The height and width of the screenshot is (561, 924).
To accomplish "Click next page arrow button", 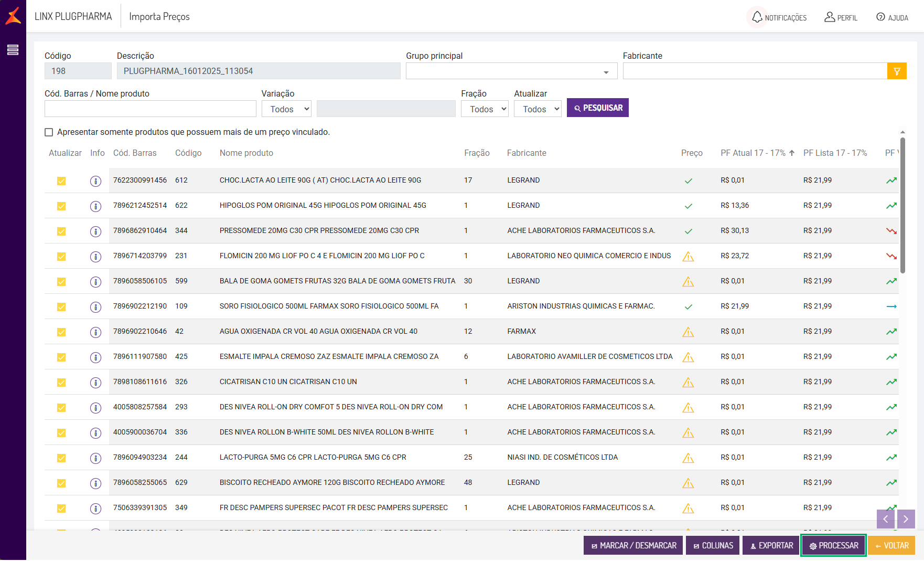I will coord(906,519).
